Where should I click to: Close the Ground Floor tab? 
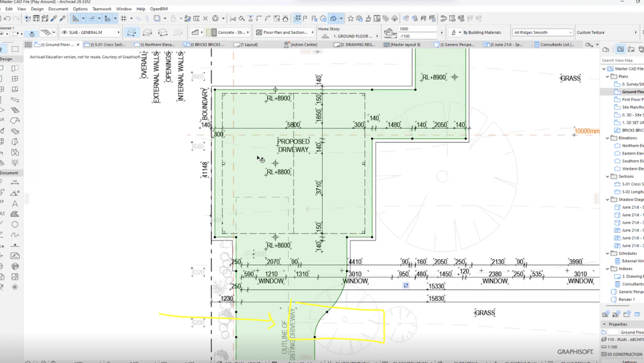[78, 44]
